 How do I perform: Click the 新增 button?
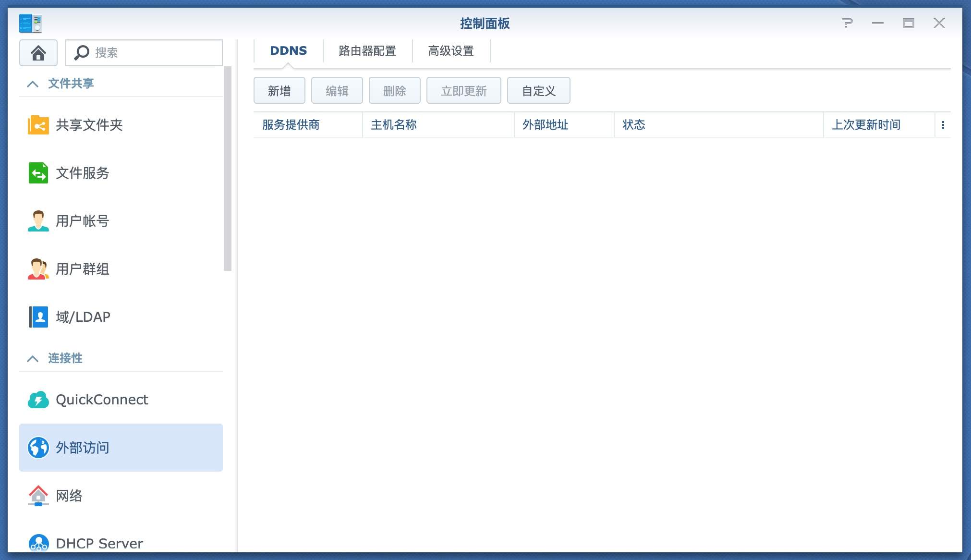pos(279,91)
